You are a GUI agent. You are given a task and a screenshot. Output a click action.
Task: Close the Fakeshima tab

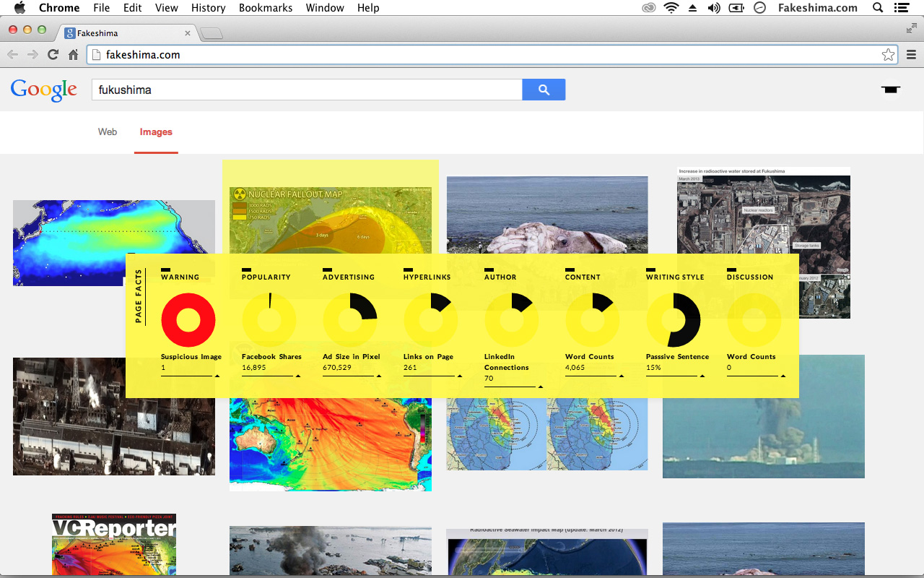pos(188,33)
